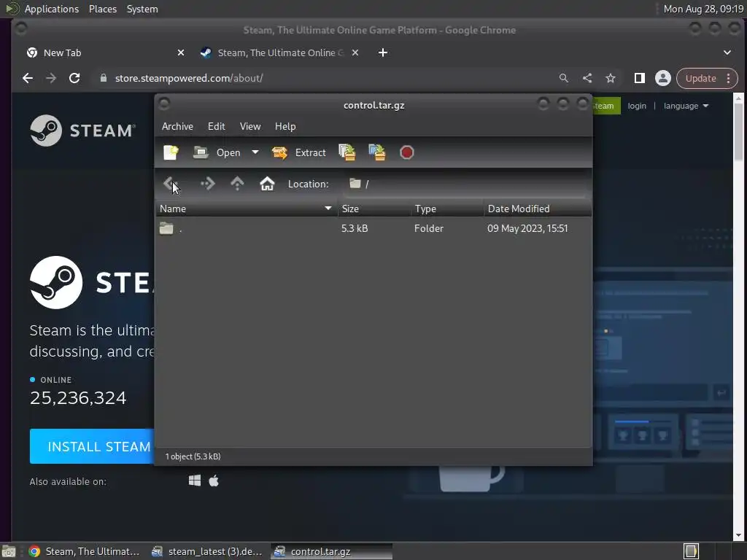Close the Steam tab in Chrome
The height and width of the screenshot is (560, 747).
(355, 52)
